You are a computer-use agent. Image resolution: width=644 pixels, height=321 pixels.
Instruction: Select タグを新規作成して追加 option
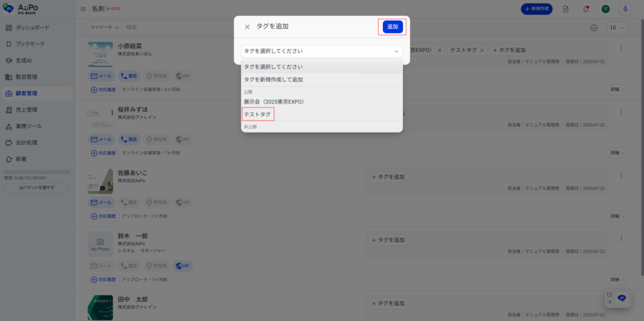coord(274,80)
